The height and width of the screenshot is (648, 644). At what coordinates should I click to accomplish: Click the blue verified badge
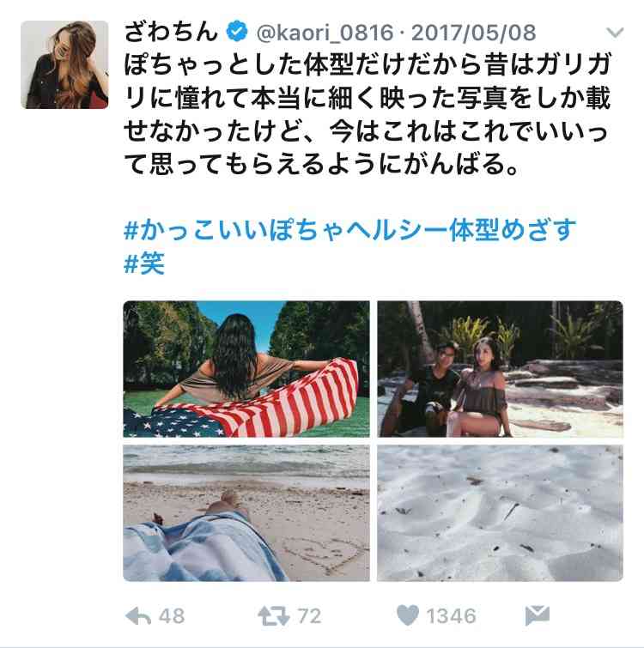click(237, 32)
